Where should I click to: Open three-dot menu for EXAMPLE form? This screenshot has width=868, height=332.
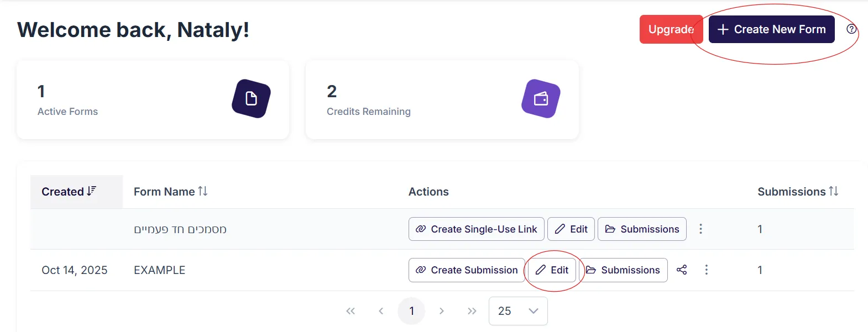click(706, 270)
